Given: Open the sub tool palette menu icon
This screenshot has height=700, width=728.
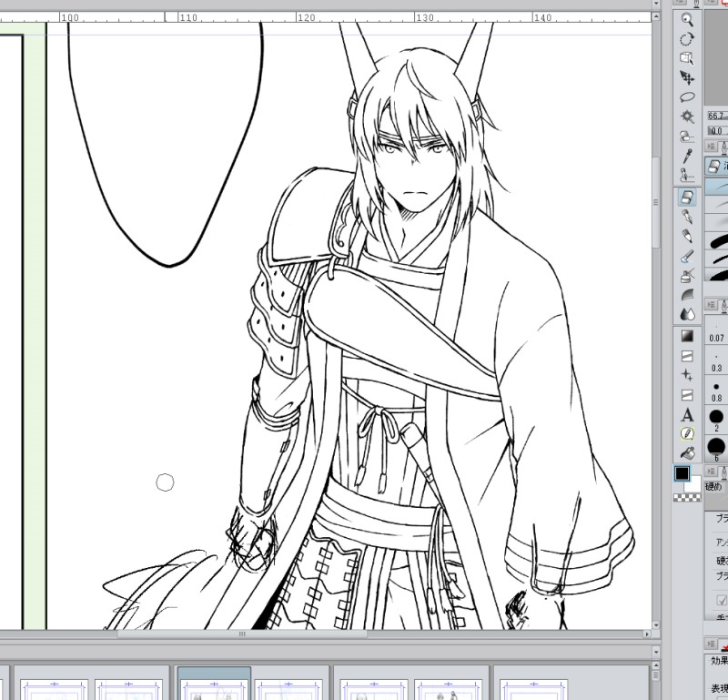Looking at the screenshot, I should [712, 147].
